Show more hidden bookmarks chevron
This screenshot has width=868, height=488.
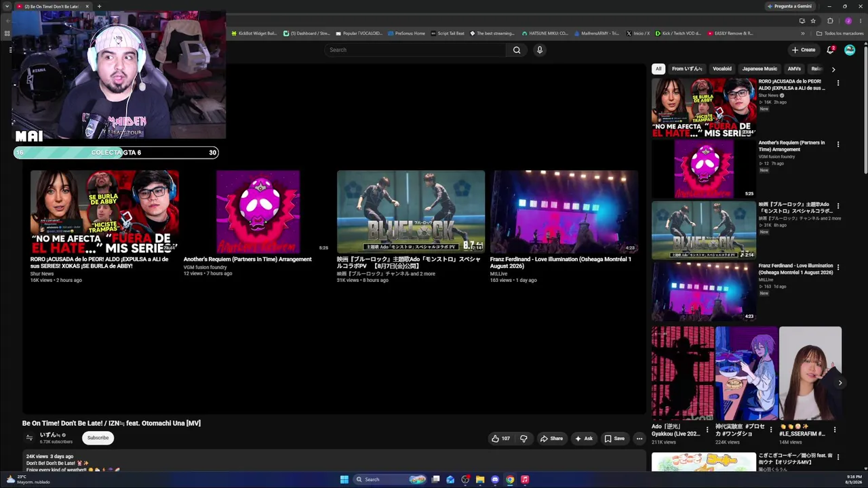(803, 33)
